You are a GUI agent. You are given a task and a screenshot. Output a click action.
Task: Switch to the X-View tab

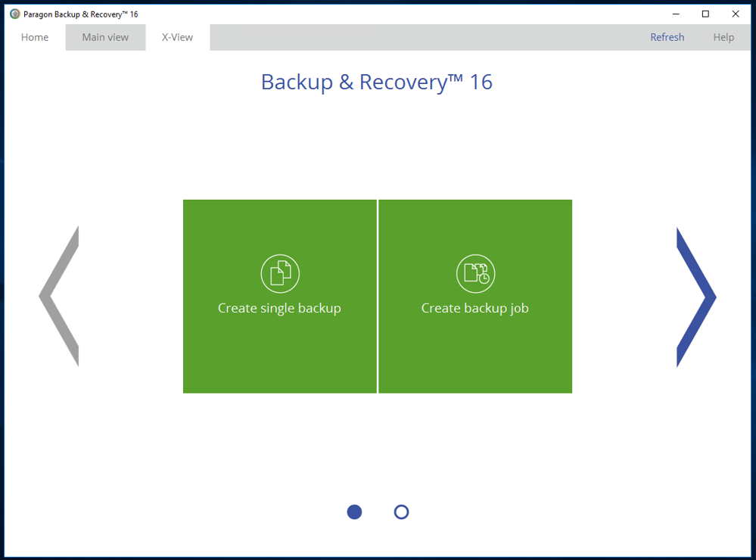177,37
